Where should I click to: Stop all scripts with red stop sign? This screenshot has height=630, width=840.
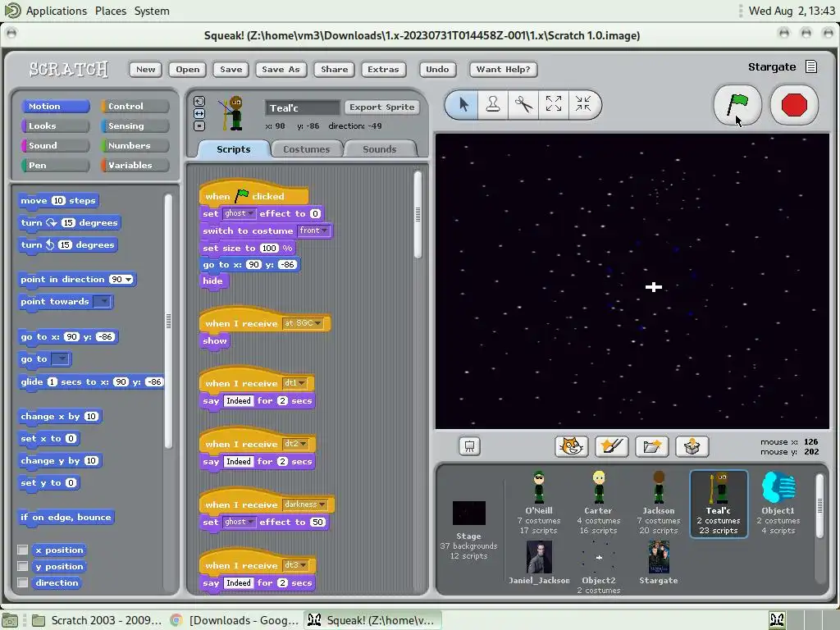794,105
